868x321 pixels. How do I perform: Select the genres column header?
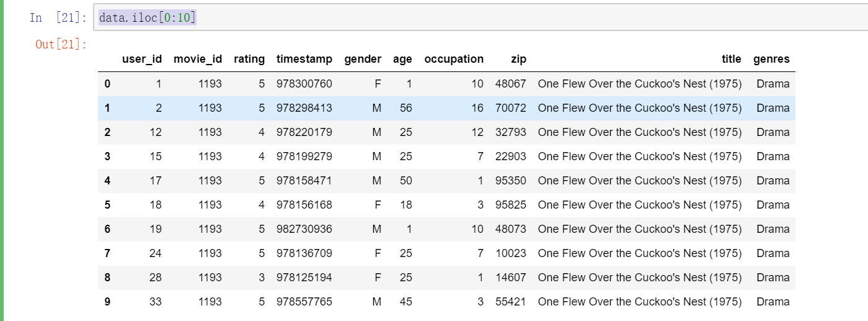pos(772,59)
